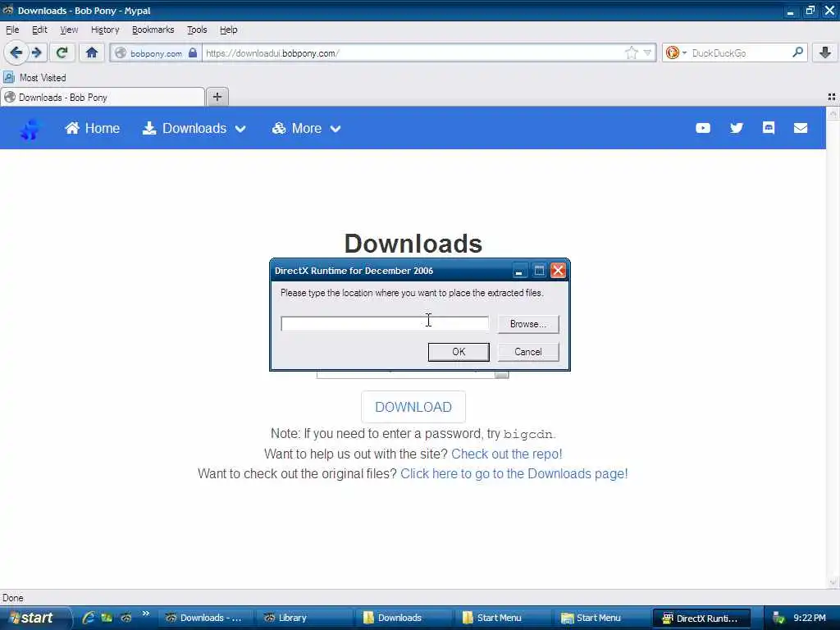
Task: Follow the go to Downloads page link
Action: pos(514,474)
